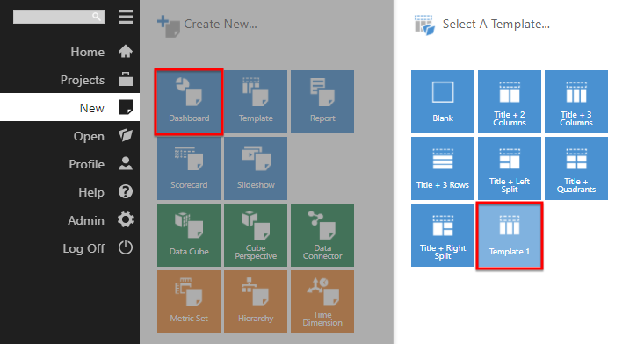
Task: Create a new Dashboard
Action: [189, 102]
